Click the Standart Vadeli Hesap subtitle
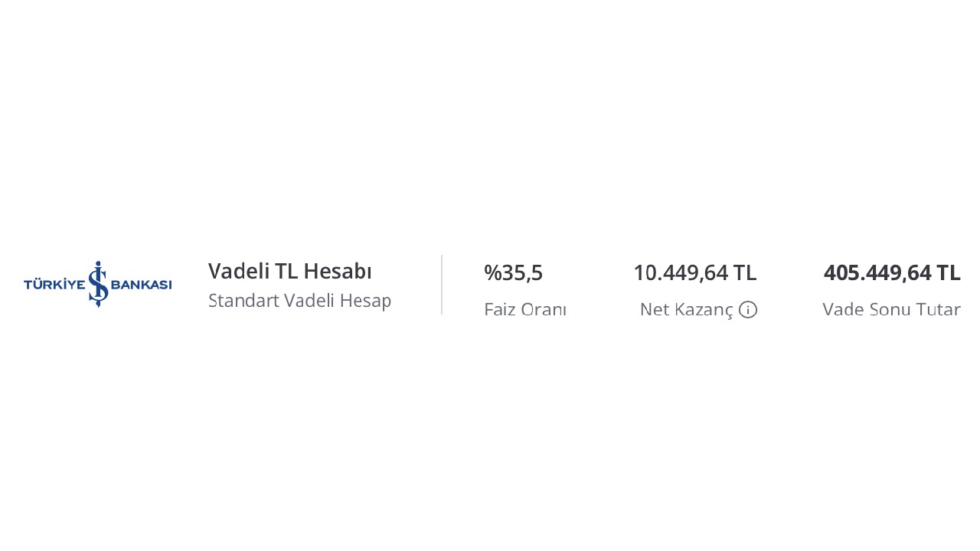This screenshot has height=551, width=980. [x=299, y=301]
